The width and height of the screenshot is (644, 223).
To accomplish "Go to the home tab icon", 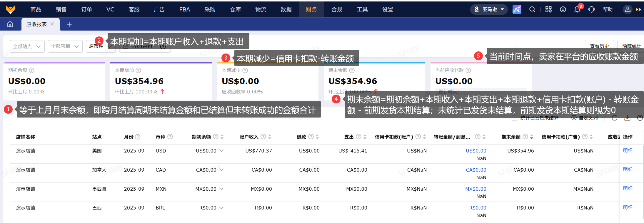I will tap(10, 24).
